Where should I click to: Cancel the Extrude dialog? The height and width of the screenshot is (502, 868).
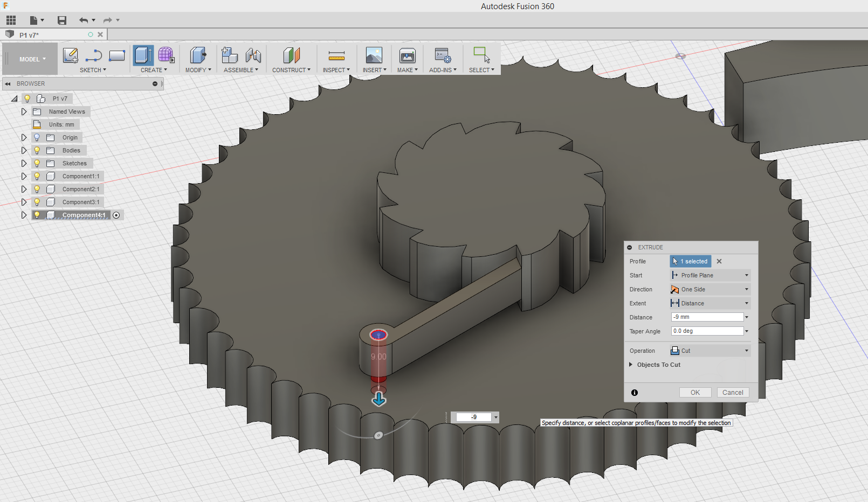(x=733, y=393)
